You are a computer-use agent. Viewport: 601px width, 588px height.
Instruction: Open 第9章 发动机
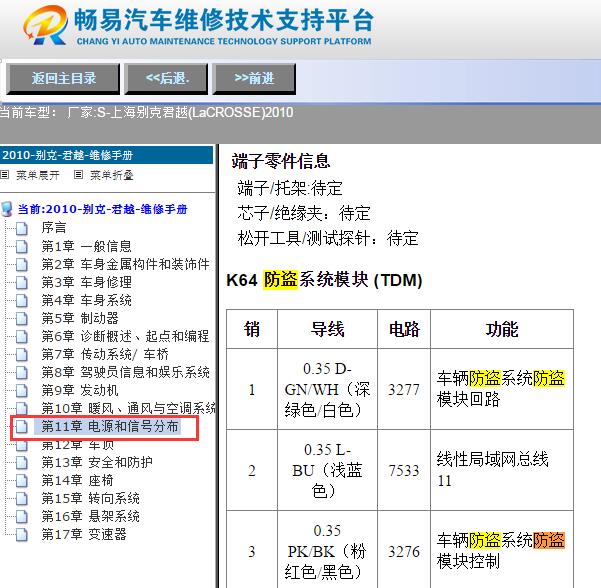(80, 390)
